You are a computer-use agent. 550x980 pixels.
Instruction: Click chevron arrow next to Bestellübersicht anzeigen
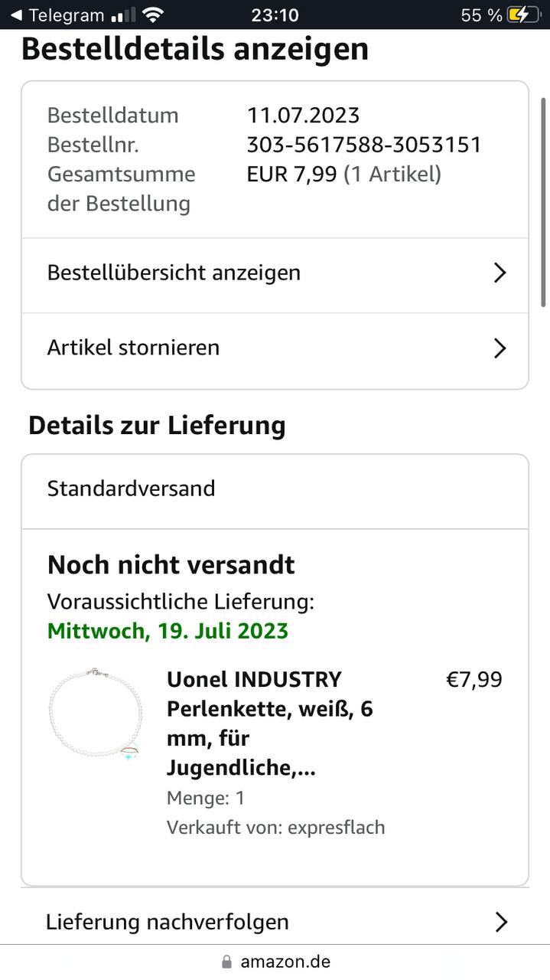500,273
